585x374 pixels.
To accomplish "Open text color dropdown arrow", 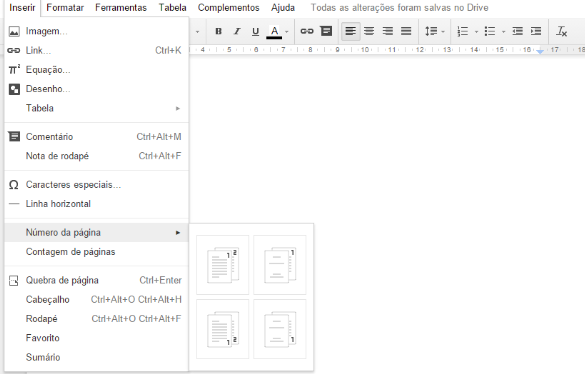I will point(287,32).
